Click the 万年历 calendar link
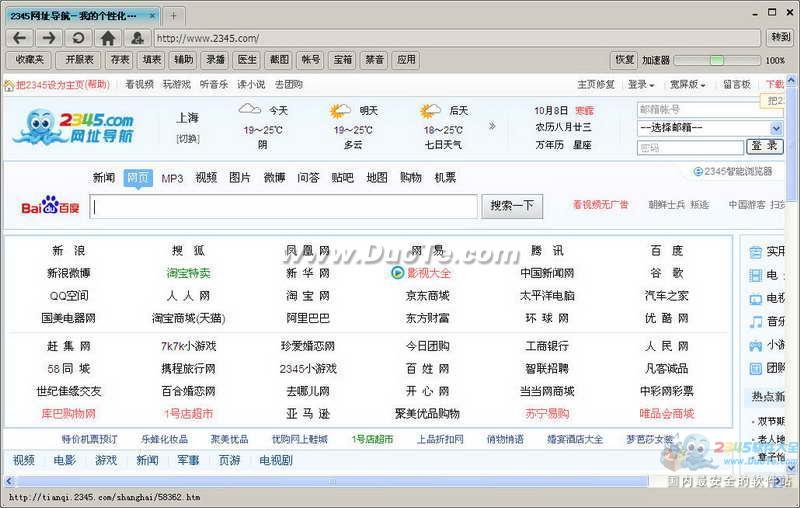Viewport: 800px width, 508px height. (x=549, y=145)
